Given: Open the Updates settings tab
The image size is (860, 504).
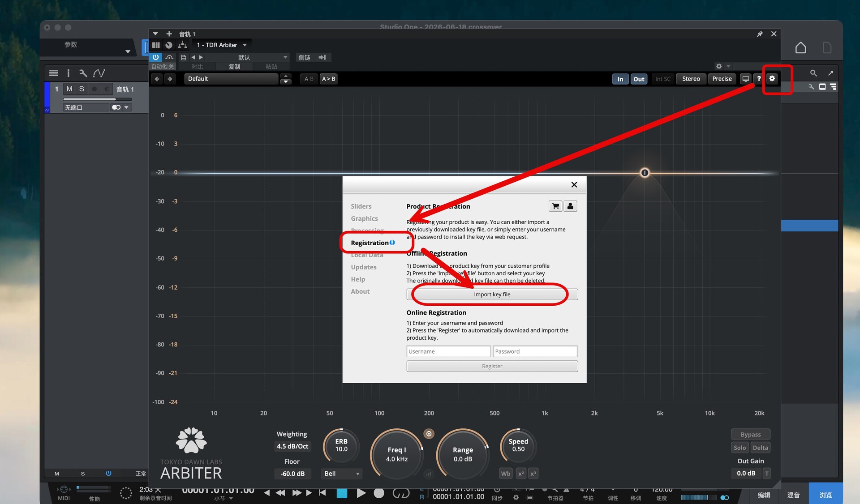Looking at the screenshot, I should click(364, 267).
